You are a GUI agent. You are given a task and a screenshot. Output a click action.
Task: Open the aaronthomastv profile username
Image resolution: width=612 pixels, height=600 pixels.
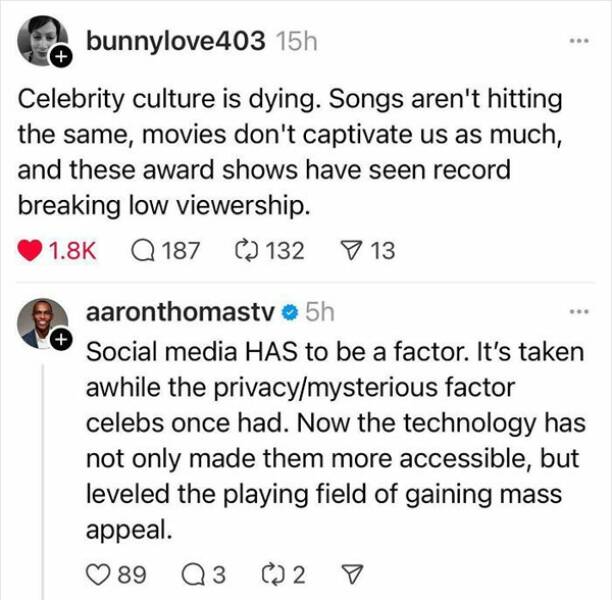(x=181, y=312)
